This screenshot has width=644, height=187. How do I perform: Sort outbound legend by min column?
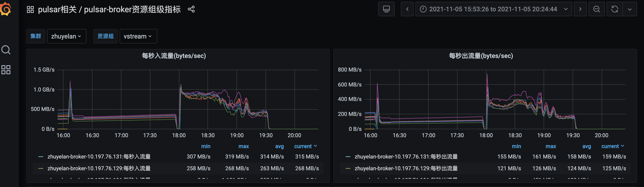(516, 146)
